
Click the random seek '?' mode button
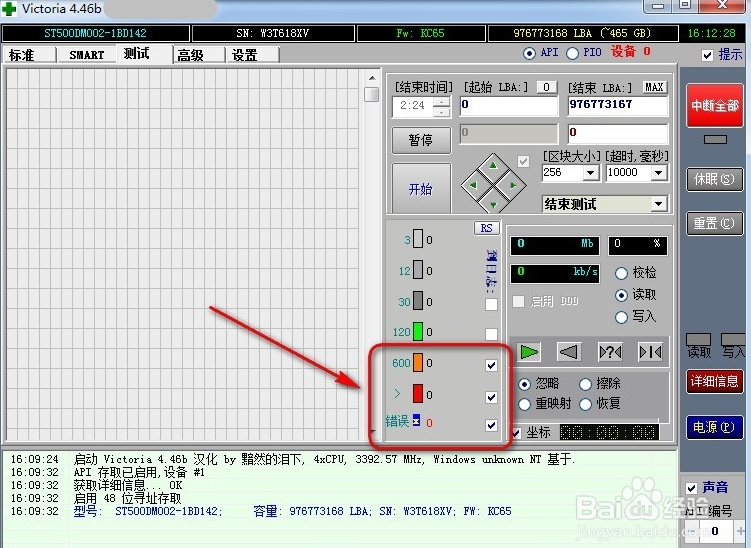(610, 352)
